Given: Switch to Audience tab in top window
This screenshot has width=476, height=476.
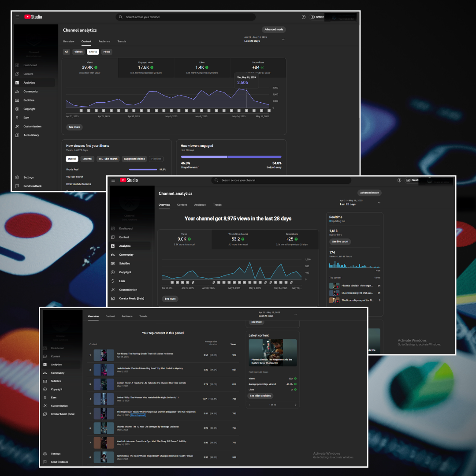Looking at the screenshot, I should coord(104,41).
